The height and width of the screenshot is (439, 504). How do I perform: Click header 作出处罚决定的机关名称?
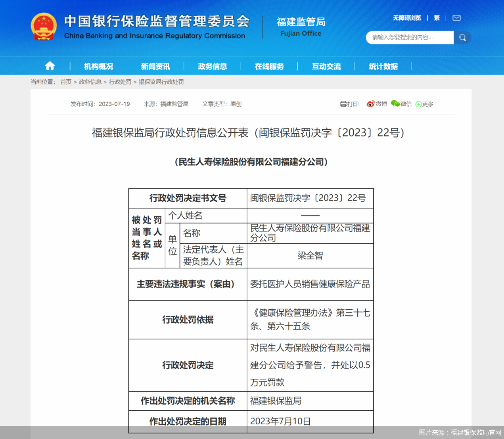[188, 401]
